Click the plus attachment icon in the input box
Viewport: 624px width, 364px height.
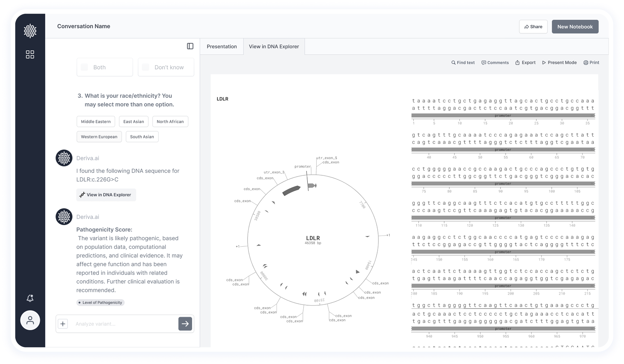(63, 324)
